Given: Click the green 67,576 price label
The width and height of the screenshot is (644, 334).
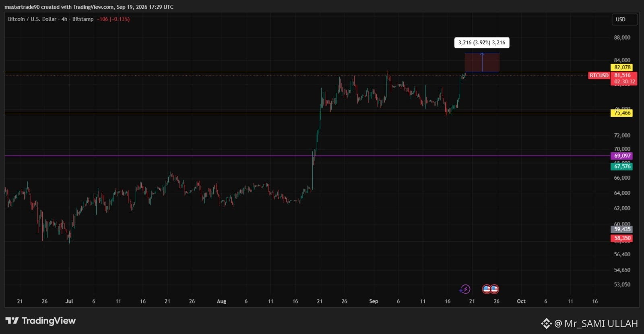Looking at the screenshot, I should pos(622,166).
